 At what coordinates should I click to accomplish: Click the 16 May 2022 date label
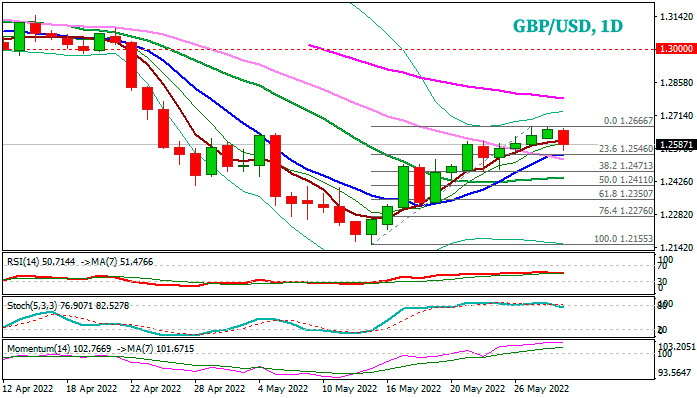click(x=414, y=389)
